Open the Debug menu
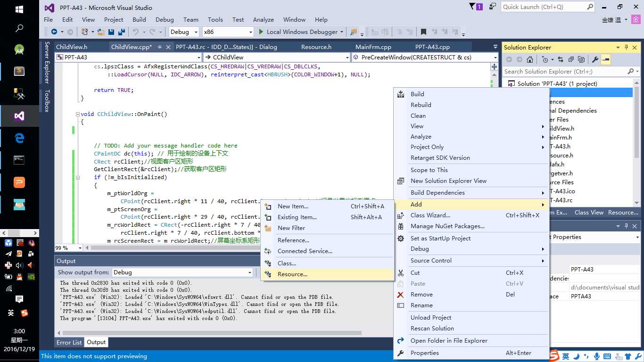 [x=165, y=19]
